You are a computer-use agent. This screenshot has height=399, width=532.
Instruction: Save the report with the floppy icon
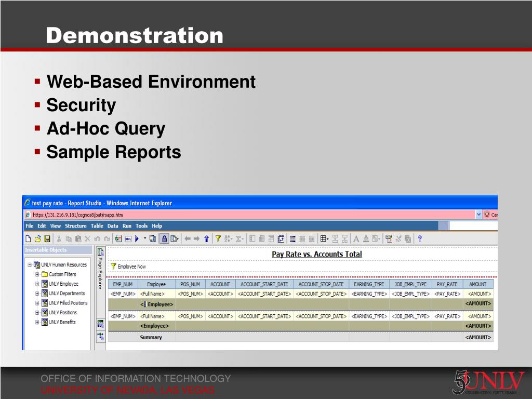[47, 239]
